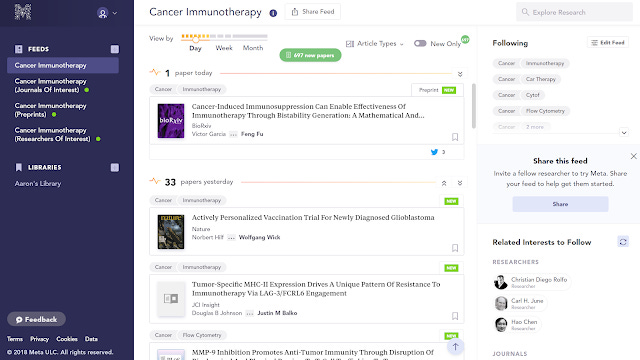Click the Twitter mentions icon on bioRxiv paper
Image resolution: width=640 pixels, height=360 pixels.
point(434,152)
